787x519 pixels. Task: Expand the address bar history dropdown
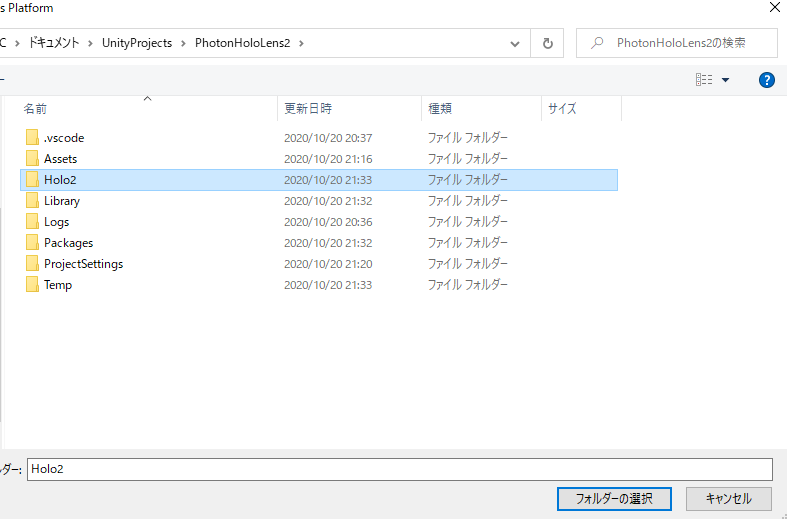click(x=514, y=44)
